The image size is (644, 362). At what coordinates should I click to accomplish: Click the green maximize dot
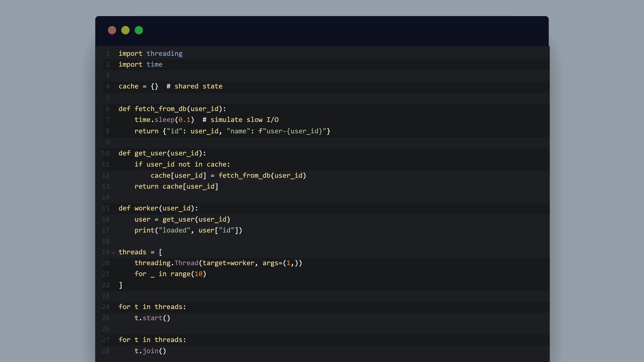(x=139, y=30)
